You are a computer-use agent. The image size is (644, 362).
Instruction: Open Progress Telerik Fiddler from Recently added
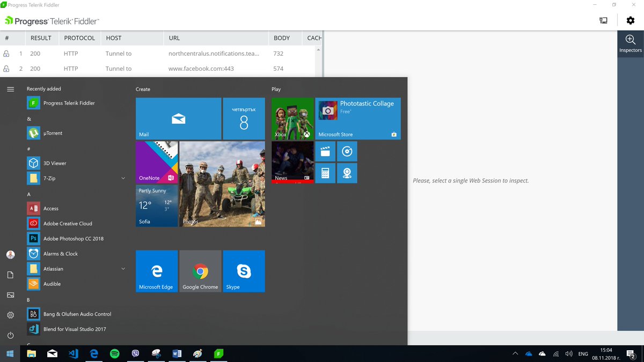click(x=77, y=103)
